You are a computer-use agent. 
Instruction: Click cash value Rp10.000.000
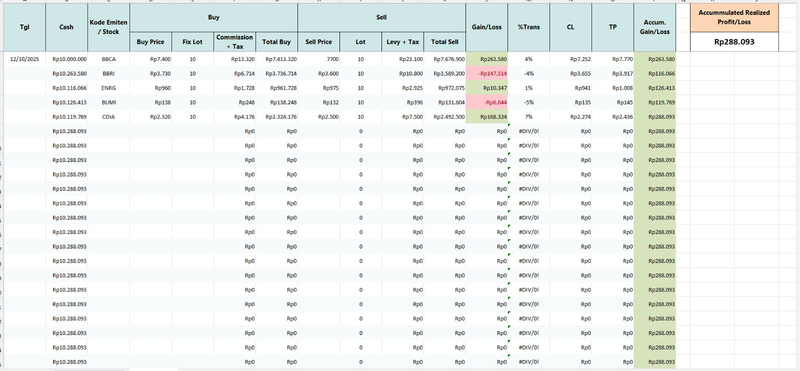[x=66, y=59]
